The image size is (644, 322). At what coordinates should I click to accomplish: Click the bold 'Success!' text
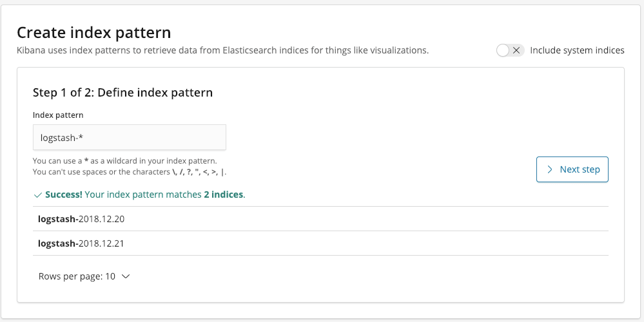[64, 194]
